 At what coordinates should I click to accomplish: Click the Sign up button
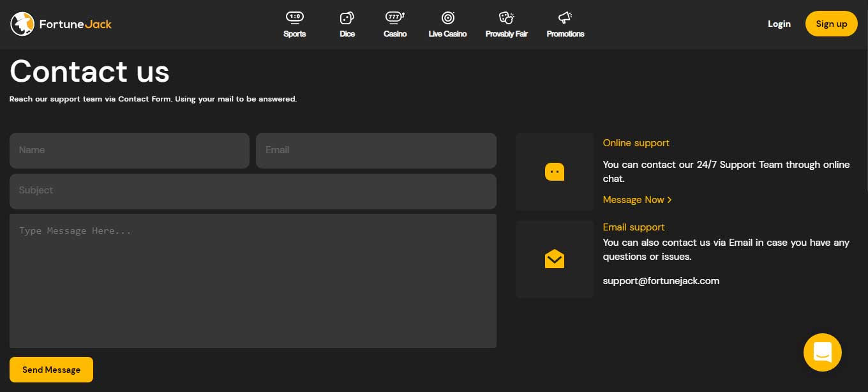point(832,24)
